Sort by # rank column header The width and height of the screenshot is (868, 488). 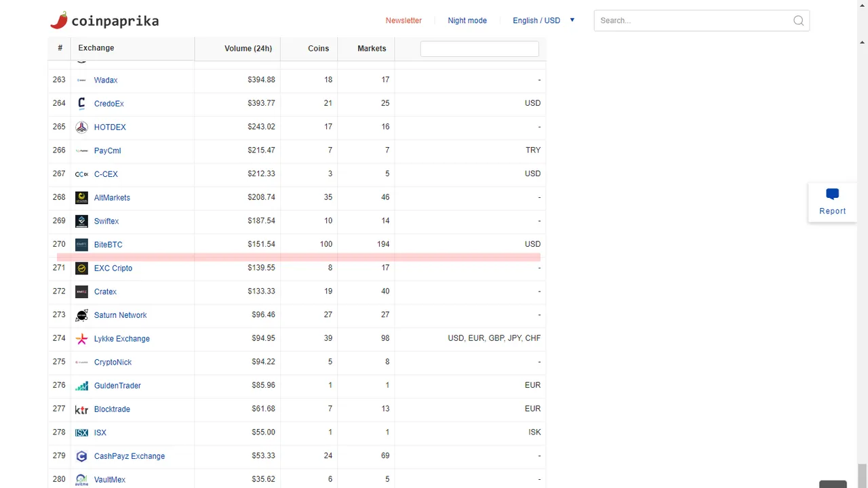pos(60,48)
